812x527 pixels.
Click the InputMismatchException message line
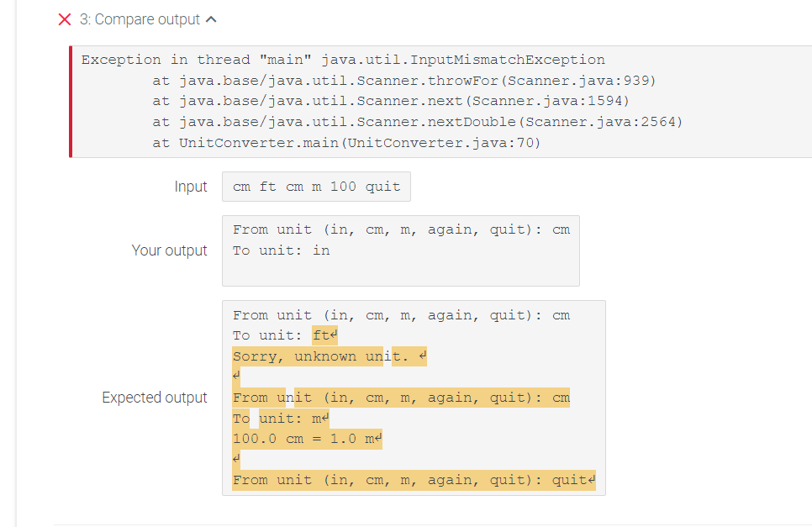[342, 59]
